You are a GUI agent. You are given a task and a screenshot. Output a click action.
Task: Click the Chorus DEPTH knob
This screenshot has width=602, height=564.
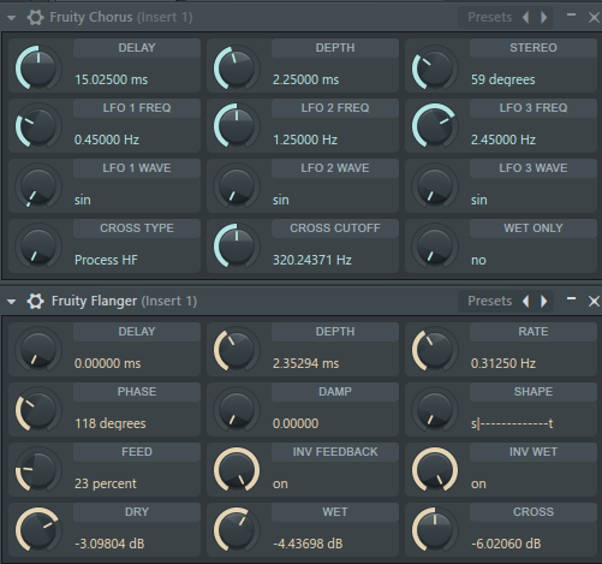[236, 68]
